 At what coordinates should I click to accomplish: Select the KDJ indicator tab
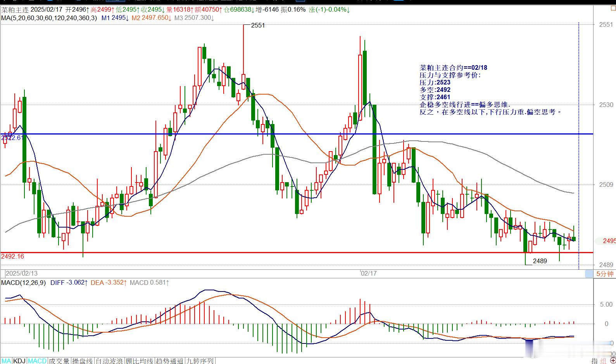19,361
